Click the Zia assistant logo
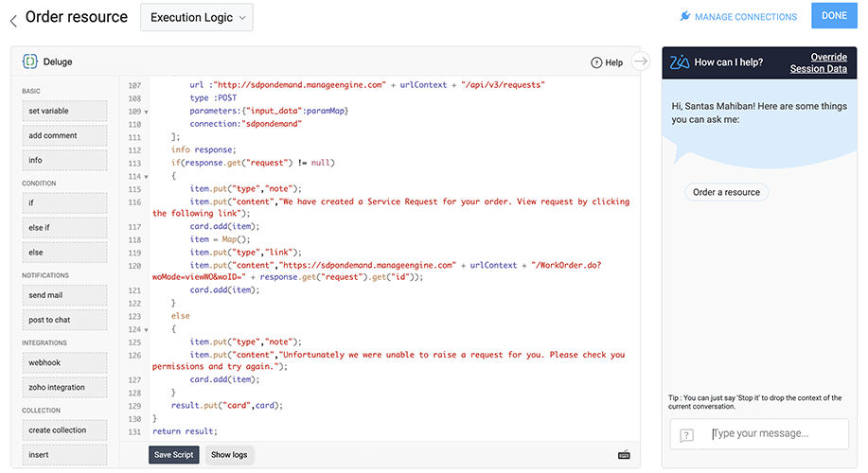This screenshot has width=868, height=473. click(679, 62)
